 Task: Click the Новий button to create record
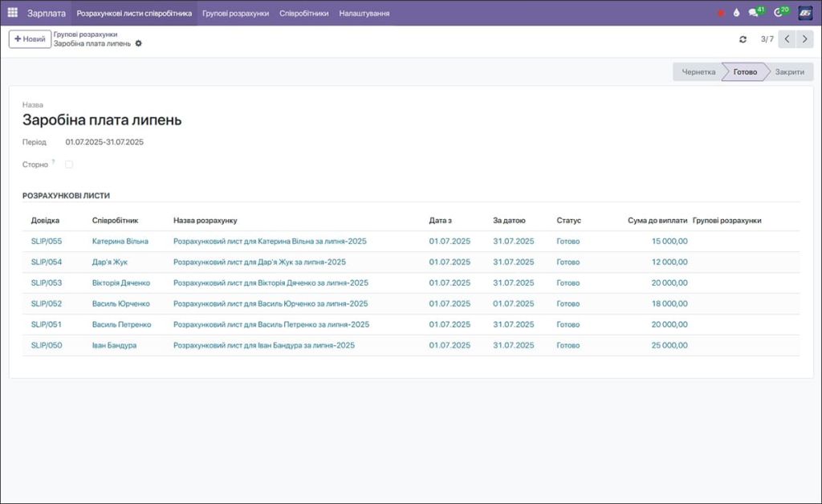pos(30,39)
